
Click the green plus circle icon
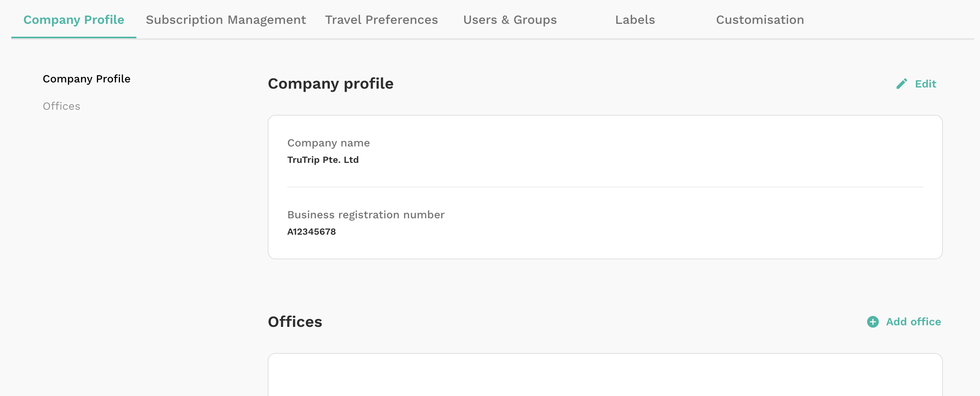[873, 322]
